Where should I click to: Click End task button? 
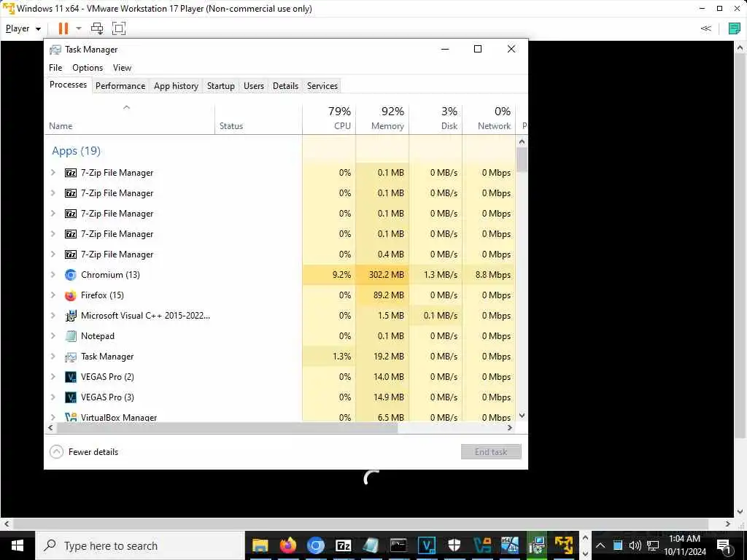(491, 452)
